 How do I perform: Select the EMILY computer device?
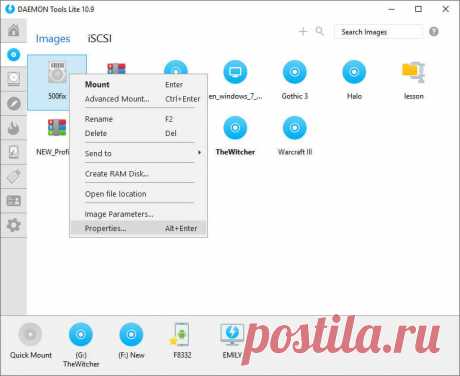232,341
